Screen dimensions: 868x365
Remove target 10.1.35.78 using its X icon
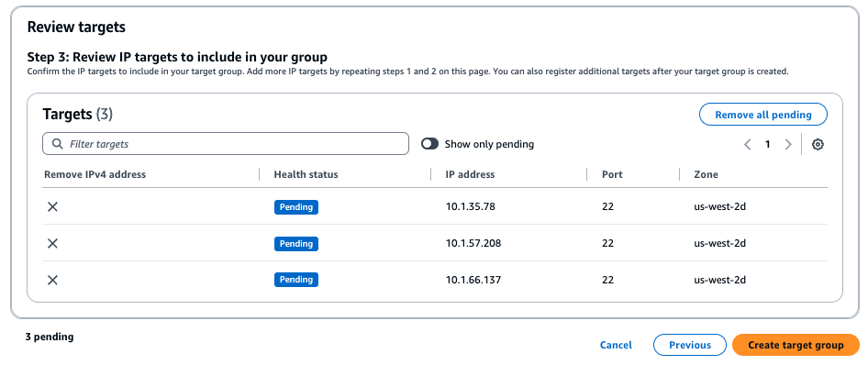(52, 207)
